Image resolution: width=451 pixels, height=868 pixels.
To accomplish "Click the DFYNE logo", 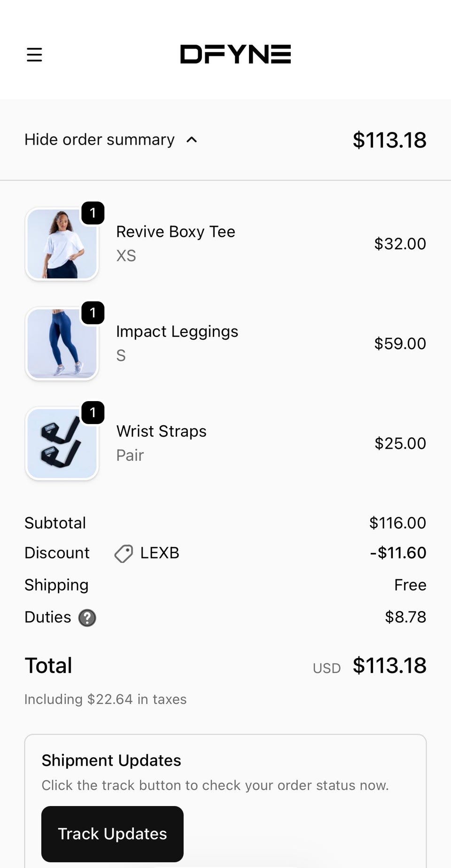I will [235, 54].
